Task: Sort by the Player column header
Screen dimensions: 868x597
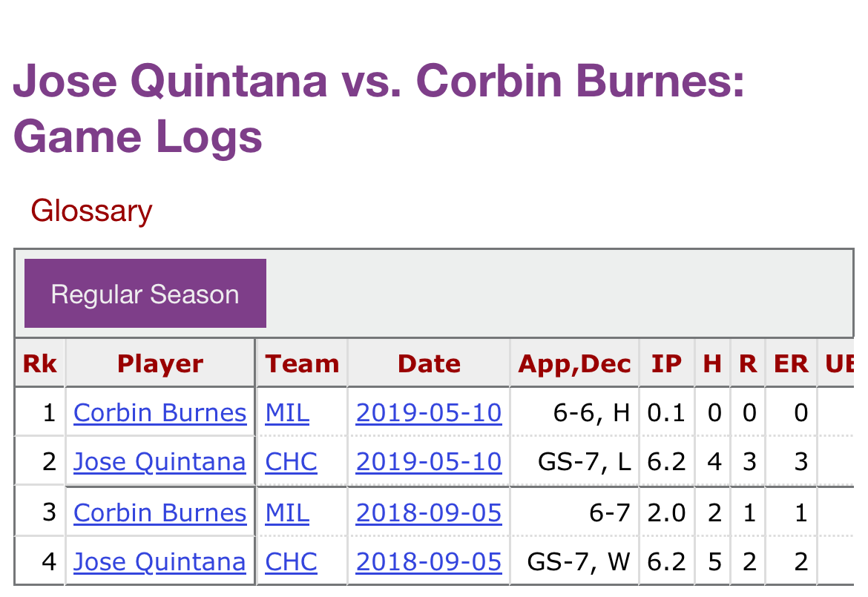Action: point(160,363)
